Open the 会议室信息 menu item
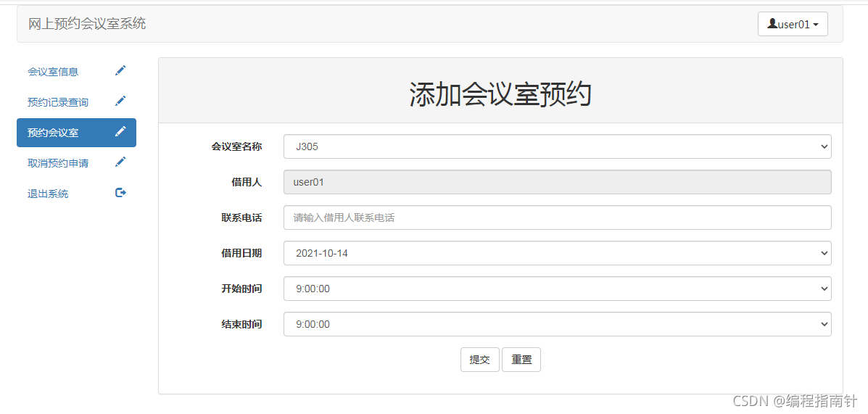Screen dimensions: 868x414 76,72
